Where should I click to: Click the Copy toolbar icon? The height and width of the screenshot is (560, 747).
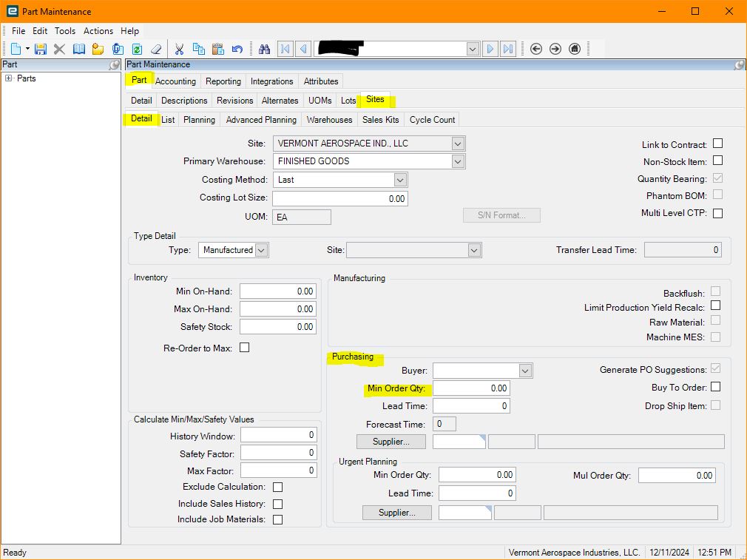(199, 49)
